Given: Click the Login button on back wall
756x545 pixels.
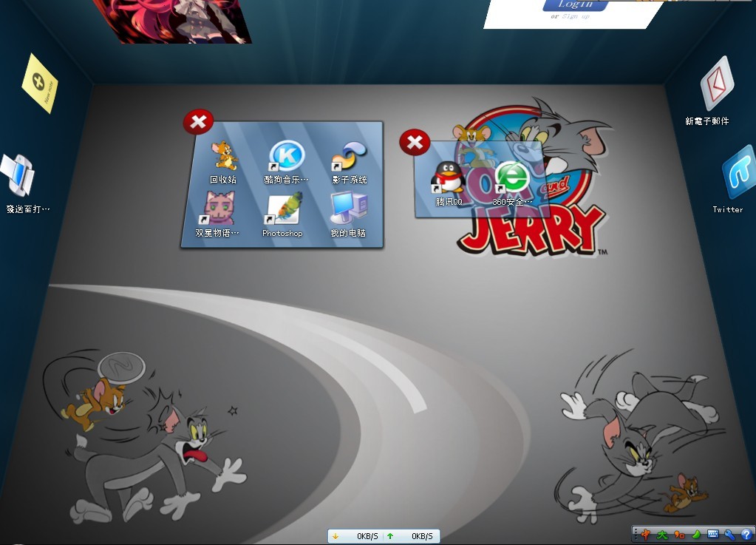Looking at the screenshot, I should [x=575, y=5].
